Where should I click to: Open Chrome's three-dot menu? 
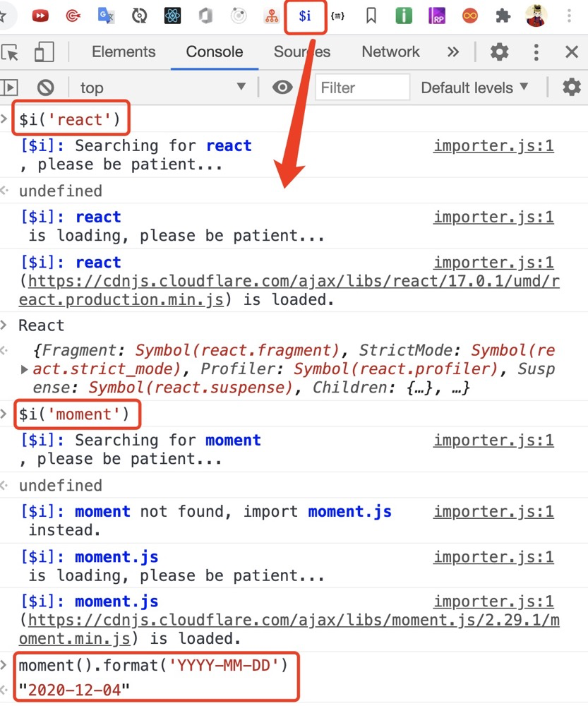coord(569,16)
